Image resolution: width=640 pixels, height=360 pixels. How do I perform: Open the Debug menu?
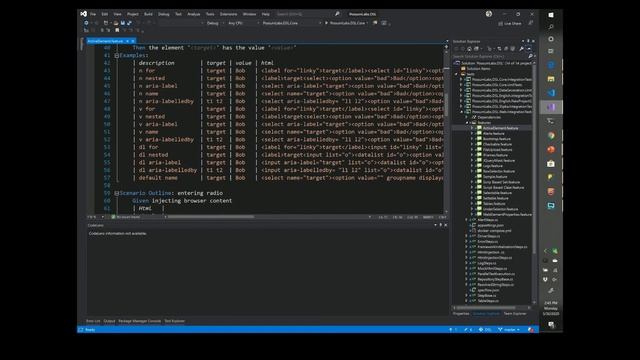pyautogui.click(x=164, y=14)
